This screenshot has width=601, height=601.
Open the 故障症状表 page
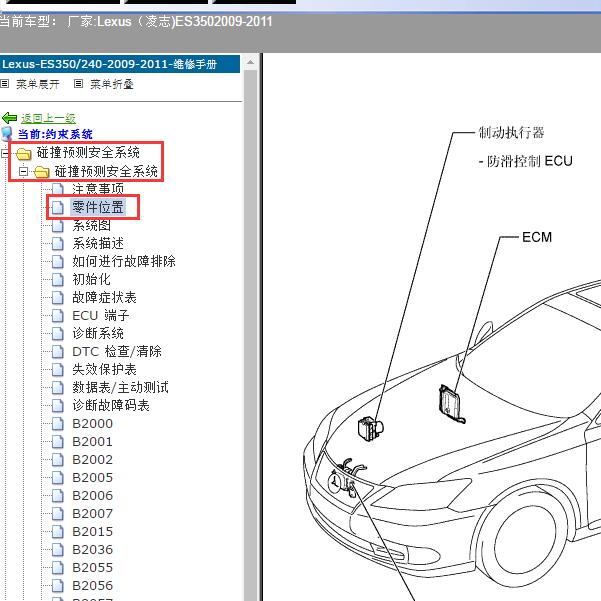[x=104, y=297]
